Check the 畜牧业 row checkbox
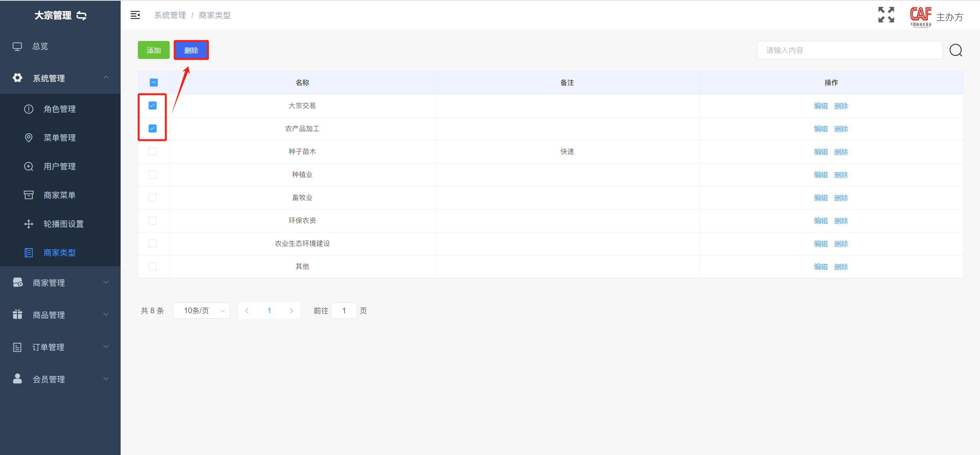The width and height of the screenshot is (980, 455). [152, 198]
